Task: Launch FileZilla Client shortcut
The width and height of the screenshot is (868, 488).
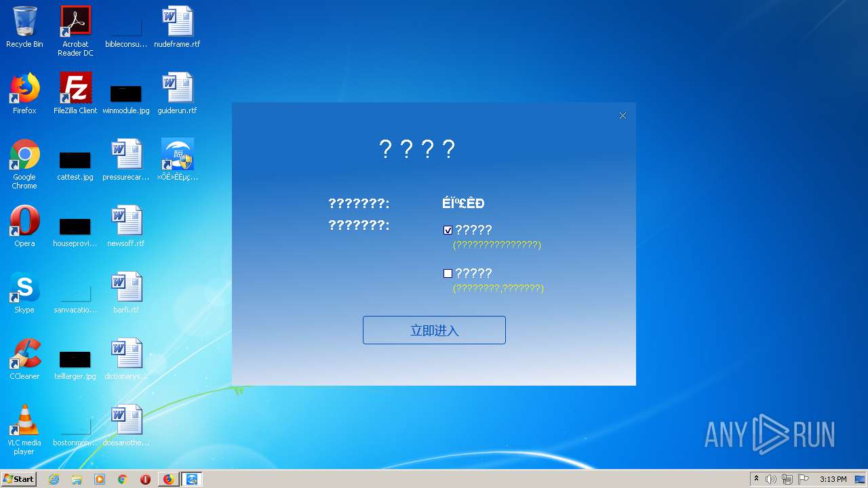Action: click(75, 94)
